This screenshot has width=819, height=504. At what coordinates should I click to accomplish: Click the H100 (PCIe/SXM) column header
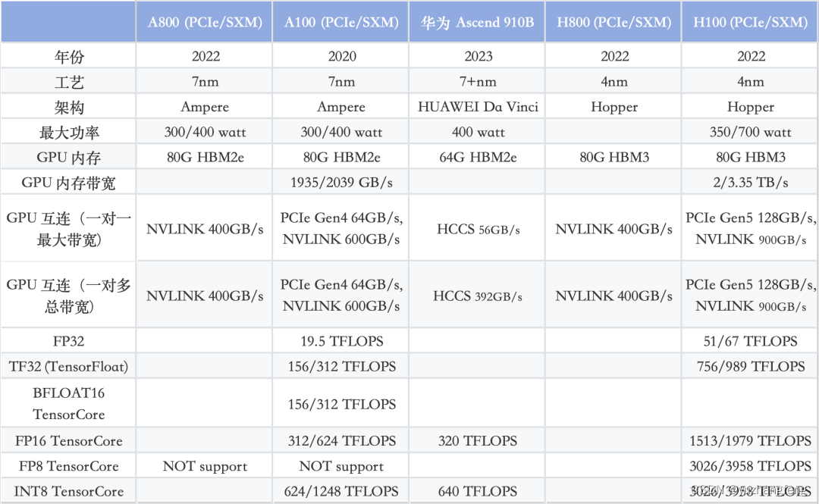(x=750, y=22)
